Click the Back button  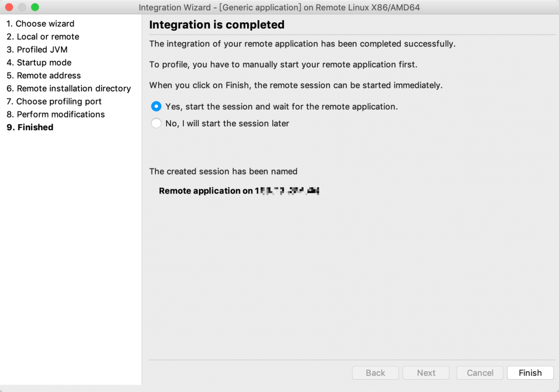coord(375,373)
